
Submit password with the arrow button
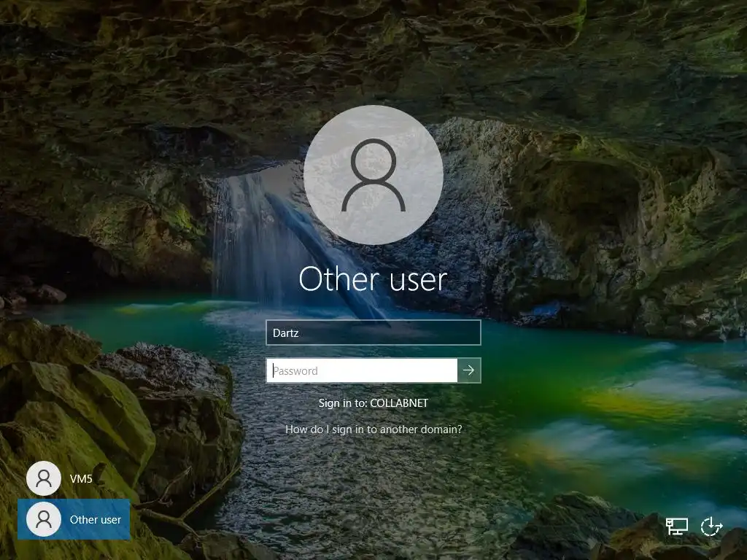(469, 370)
